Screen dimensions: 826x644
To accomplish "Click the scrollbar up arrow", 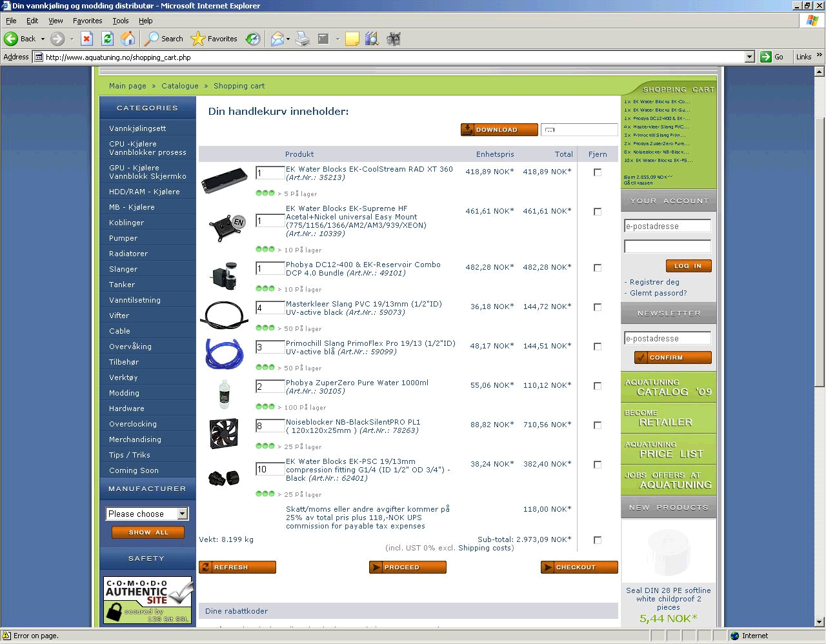I will click(x=820, y=73).
